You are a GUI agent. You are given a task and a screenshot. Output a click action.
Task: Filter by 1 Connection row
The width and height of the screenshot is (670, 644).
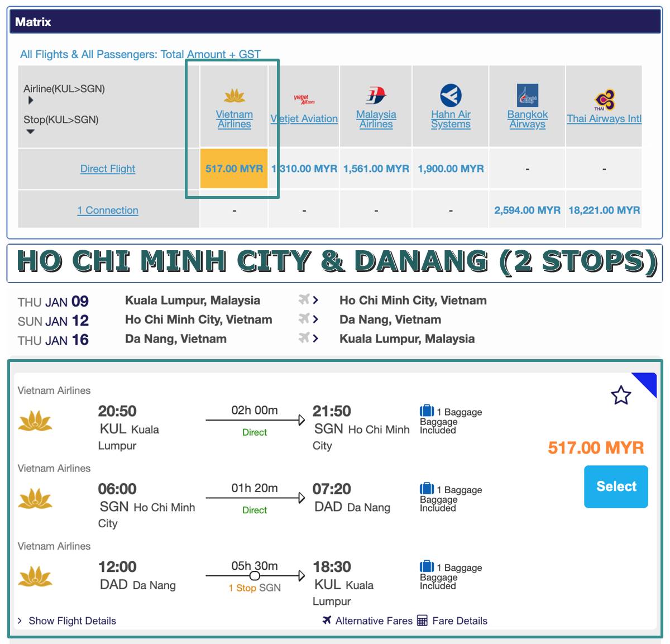[108, 211]
